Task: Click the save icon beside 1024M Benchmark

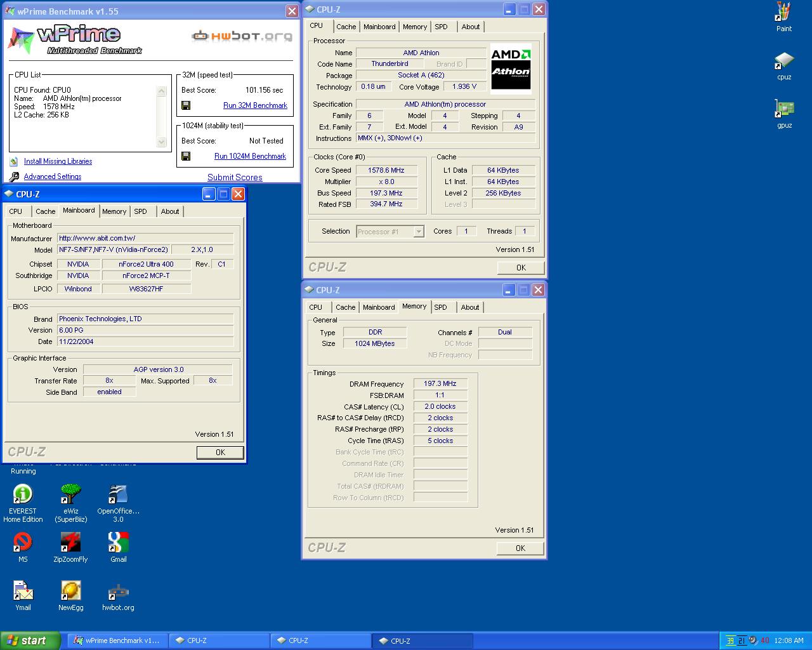Action: (186, 156)
